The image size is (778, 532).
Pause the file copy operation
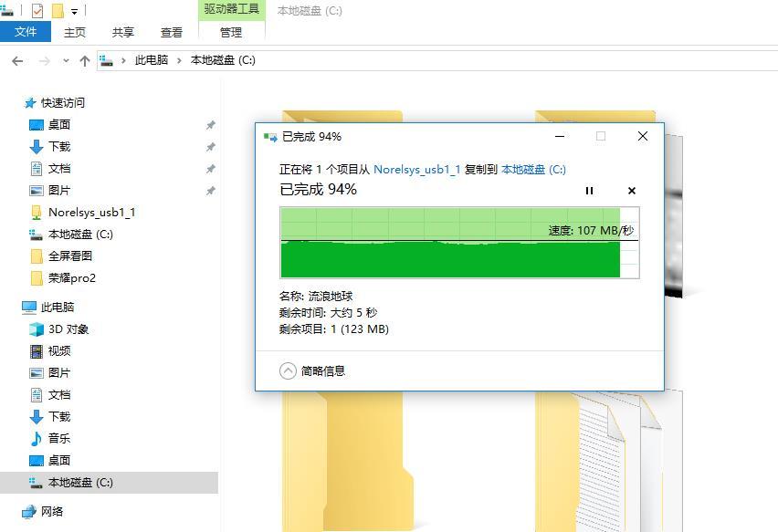(x=589, y=191)
